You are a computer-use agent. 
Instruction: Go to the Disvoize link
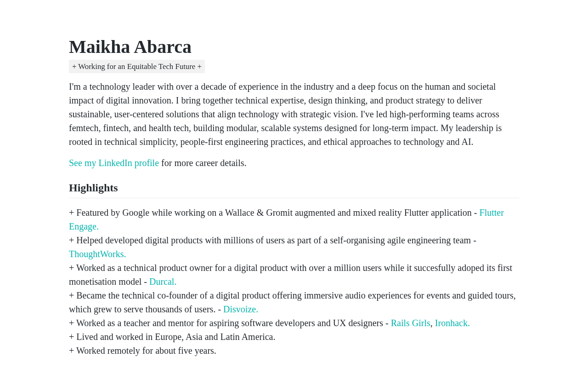click(241, 309)
